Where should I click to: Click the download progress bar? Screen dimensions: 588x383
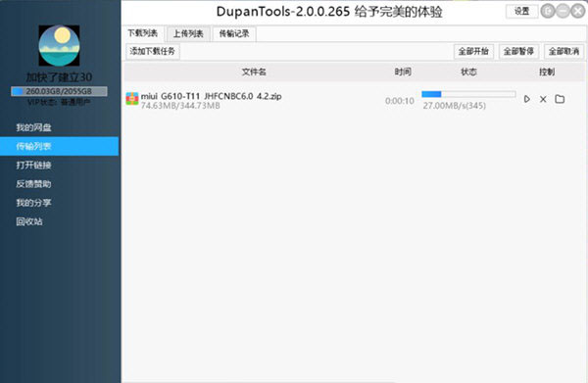point(468,94)
